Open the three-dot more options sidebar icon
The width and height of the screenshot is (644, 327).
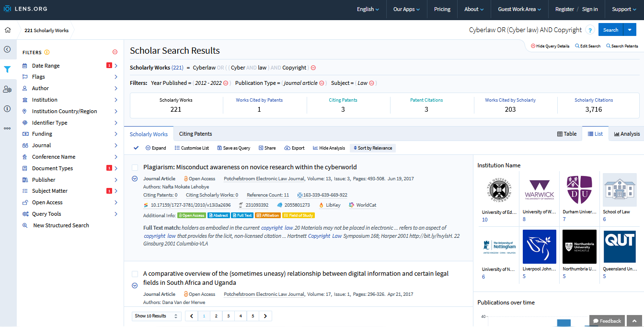point(7,128)
